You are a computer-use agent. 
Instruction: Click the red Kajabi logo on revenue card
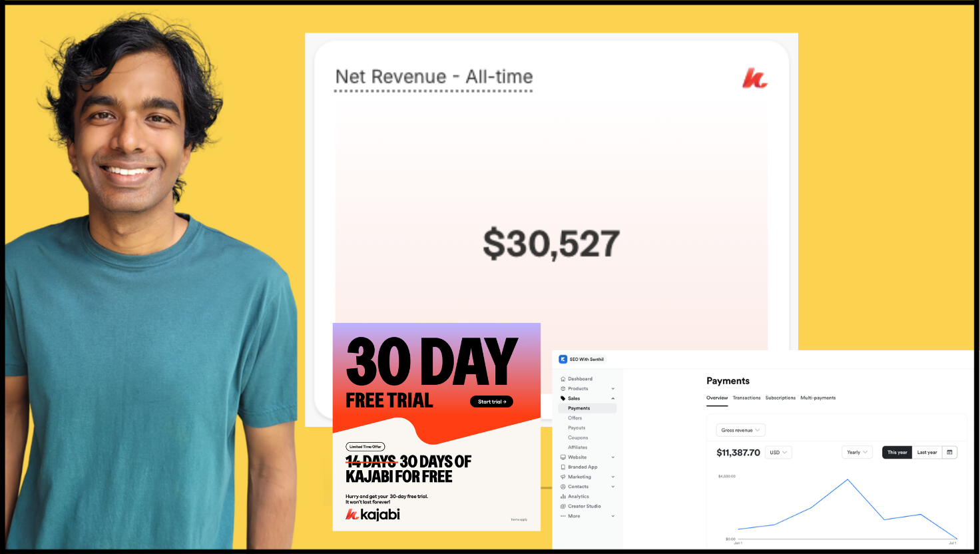(755, 78)
